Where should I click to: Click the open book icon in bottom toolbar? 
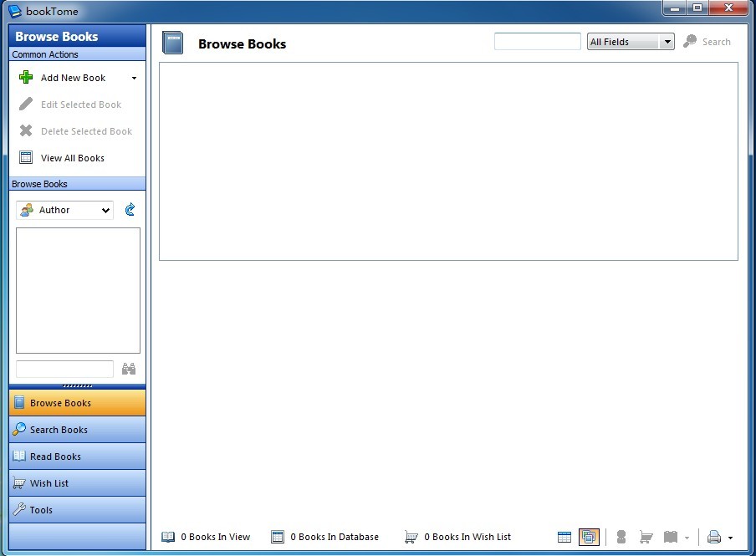coord(670,537)
